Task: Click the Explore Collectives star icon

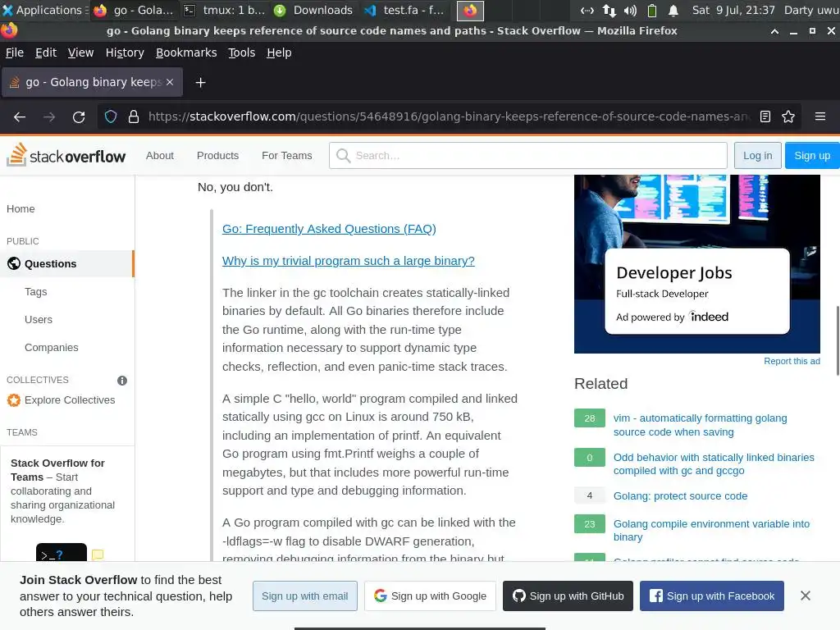Action: (13, 400)
